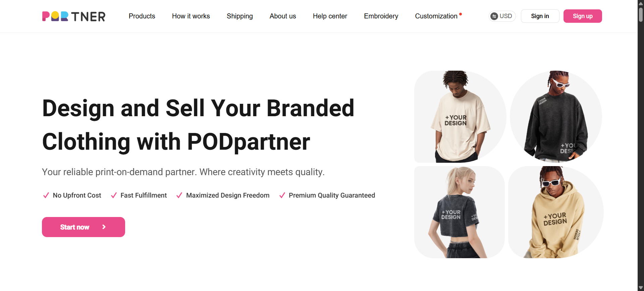Select How it works in navigation
The height and width of the screenshot is (291, 644).
coord(191,16)
